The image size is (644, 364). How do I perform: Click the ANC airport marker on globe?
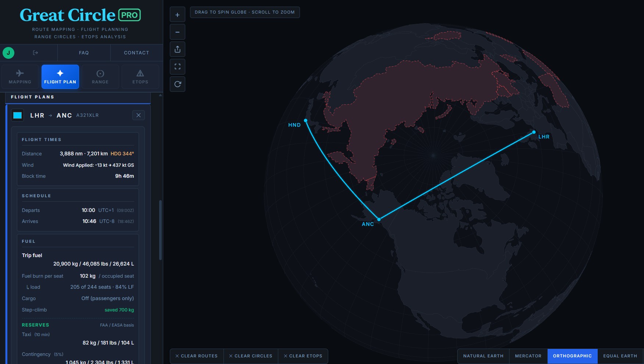coord(379,219)
